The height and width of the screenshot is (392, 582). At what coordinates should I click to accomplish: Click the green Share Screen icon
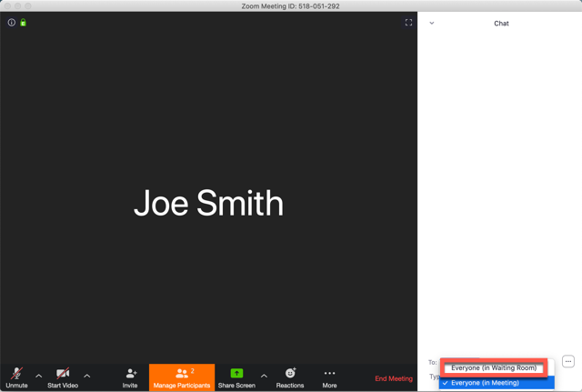click(236, 374)
